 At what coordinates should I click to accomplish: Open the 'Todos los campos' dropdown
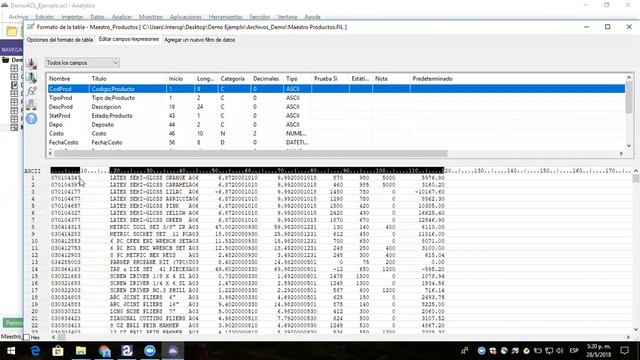click(82, 63)
